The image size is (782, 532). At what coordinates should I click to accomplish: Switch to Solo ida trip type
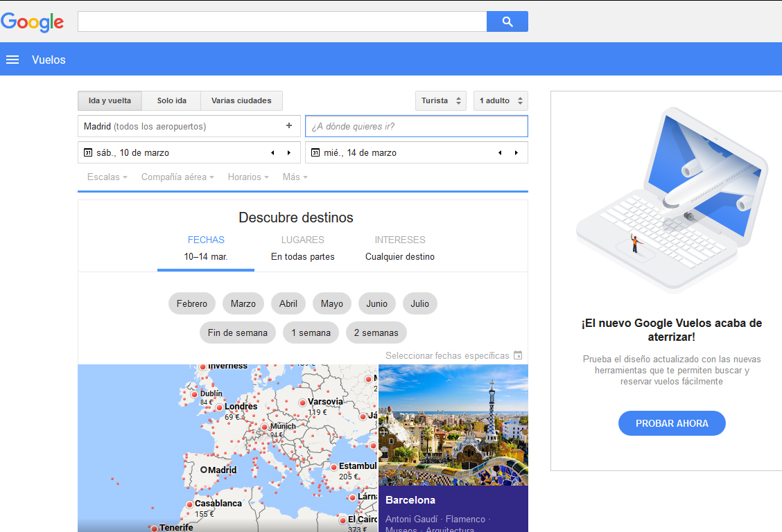171,100
